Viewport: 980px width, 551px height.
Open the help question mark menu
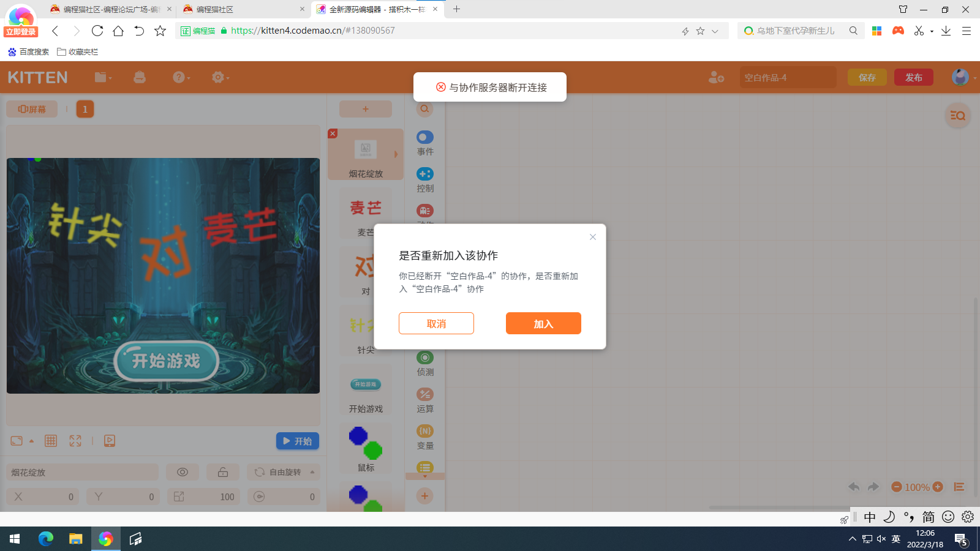click(x=181, y=77)
